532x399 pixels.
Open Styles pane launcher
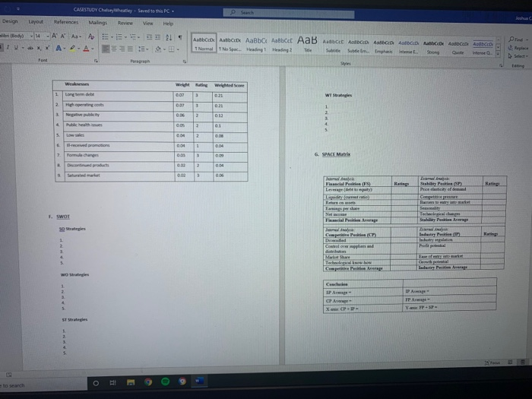tap(501, 65)
